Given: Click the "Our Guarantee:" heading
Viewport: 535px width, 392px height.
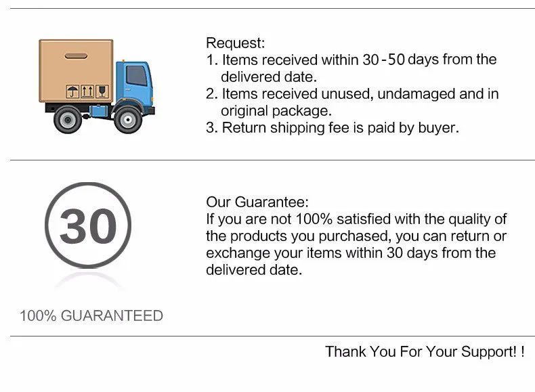Looking at the screenshot, I should click(257, 202).
